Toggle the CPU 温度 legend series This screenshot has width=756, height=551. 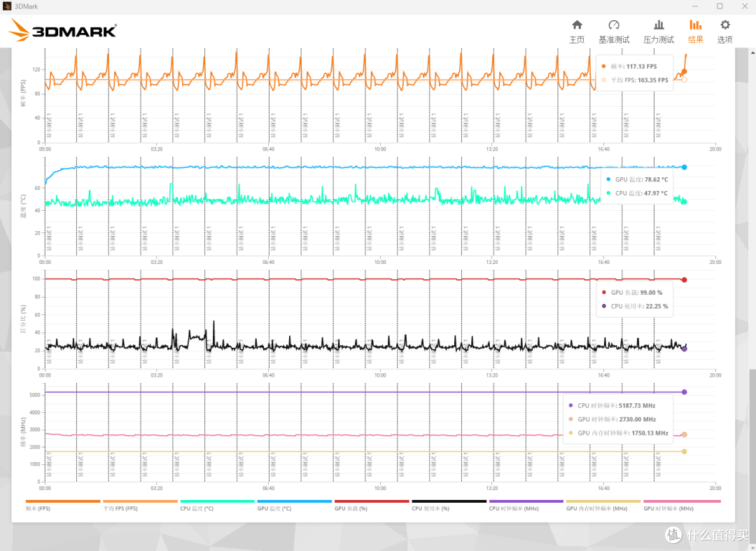coord(217,505)
